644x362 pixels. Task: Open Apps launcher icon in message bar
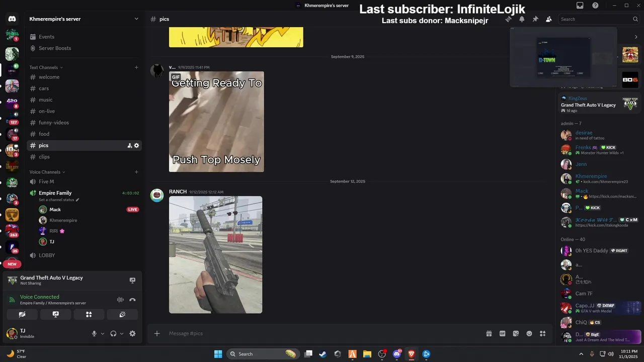coord(542,333)
